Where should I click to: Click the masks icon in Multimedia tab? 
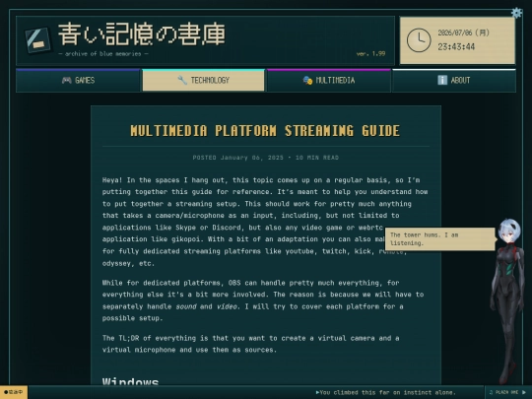pyautogui.click(x=307, y=81)
